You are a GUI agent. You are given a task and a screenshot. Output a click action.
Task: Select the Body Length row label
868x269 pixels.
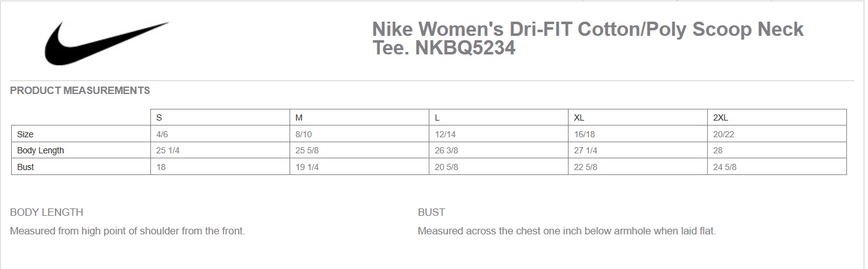[41, 150]
